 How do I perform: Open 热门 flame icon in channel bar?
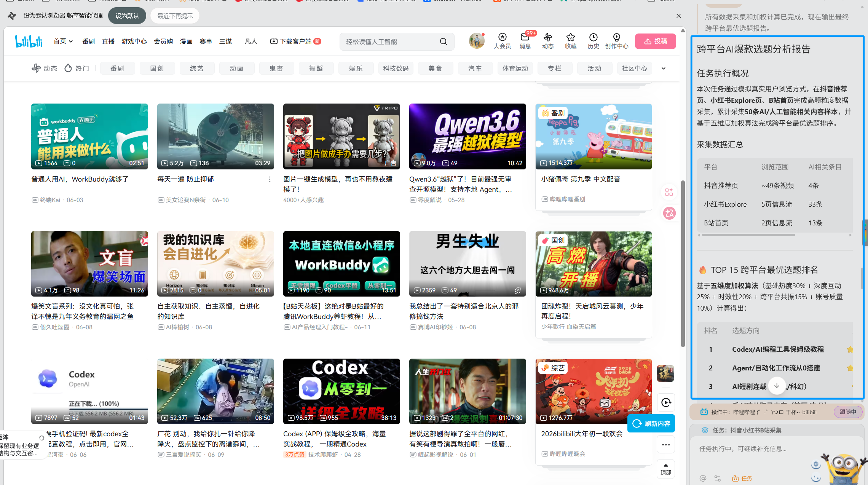[x=68, y=68]
